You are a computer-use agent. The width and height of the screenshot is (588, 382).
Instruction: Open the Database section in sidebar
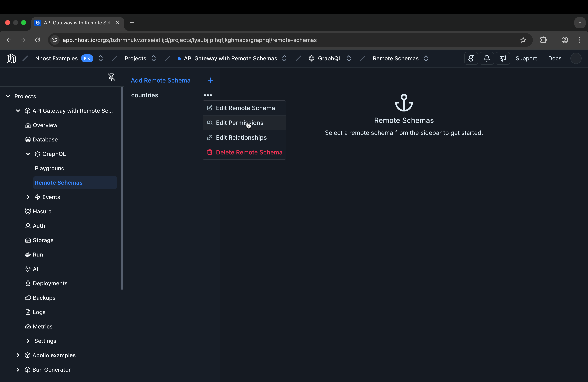coord(45,139)
